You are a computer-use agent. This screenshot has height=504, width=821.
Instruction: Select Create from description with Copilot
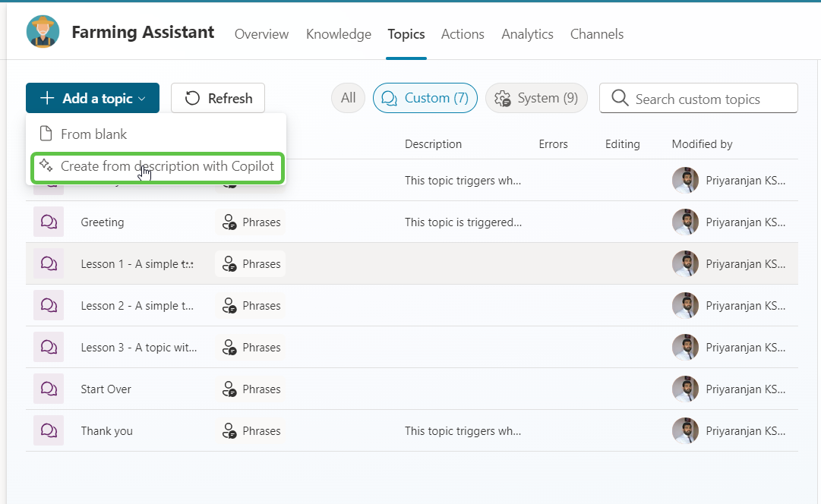(x=166, y=166)
